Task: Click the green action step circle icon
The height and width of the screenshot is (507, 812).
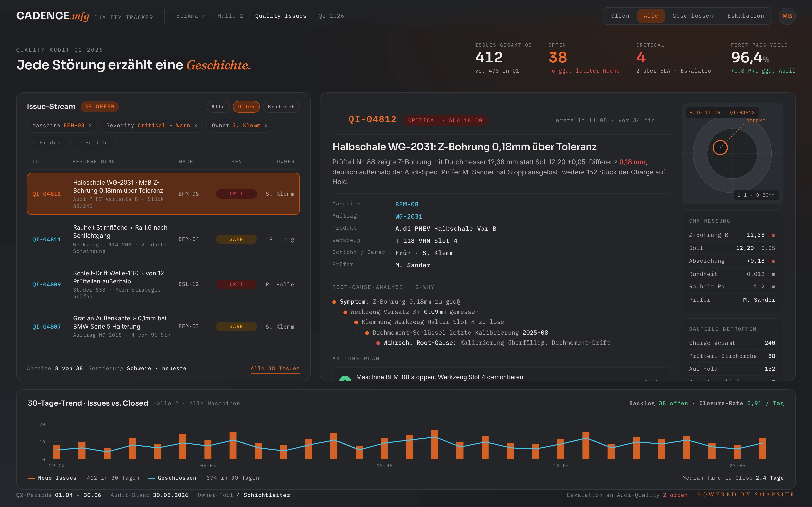Action: coord(345,378)
